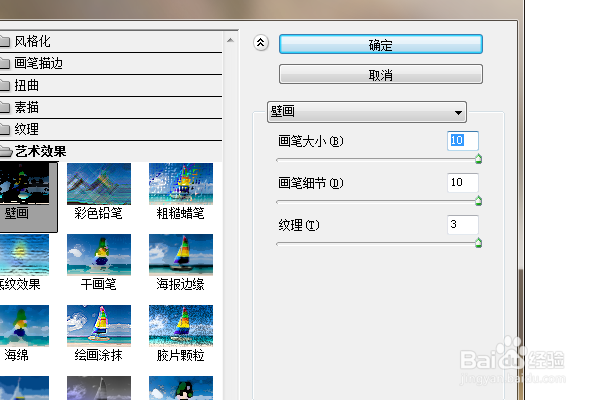Click the 画笔大小 value field
Screen dimensions: 600x400
pyautogui.click(x=463, y=140)
